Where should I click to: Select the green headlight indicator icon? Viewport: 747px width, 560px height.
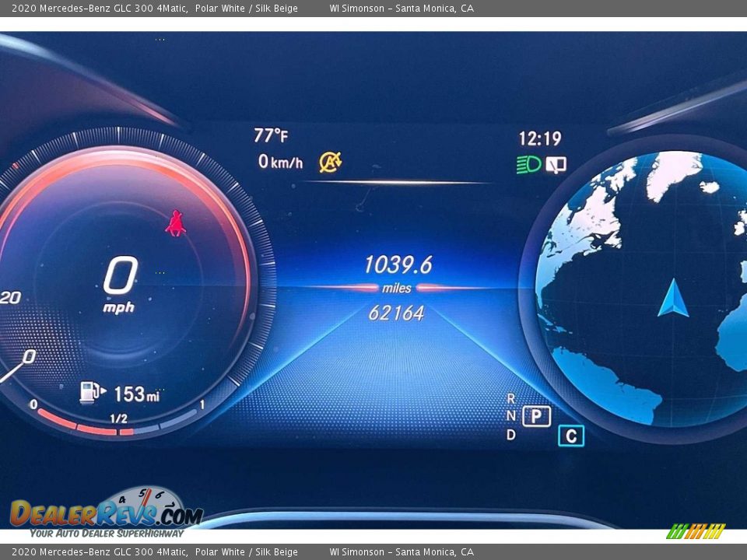click(x=529, y=165)
